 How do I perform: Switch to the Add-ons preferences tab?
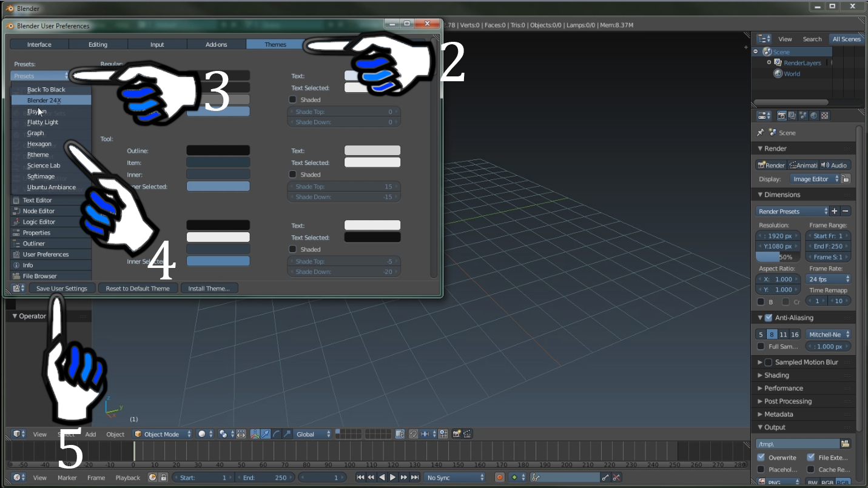(217, 44)
